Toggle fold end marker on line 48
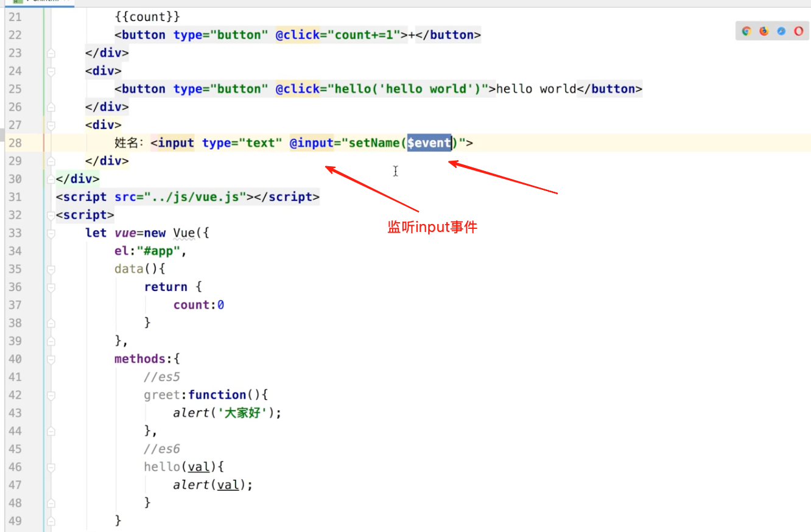 coord(51,503)
